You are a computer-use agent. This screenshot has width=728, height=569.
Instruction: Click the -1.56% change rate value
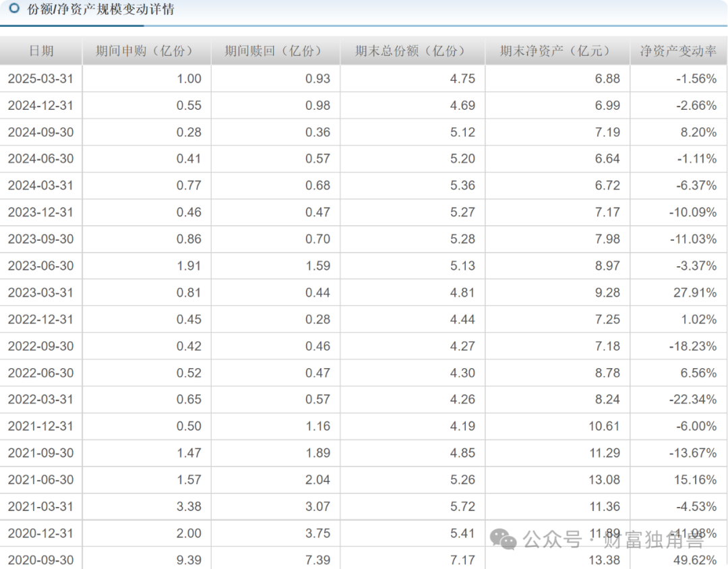point(696,78)
